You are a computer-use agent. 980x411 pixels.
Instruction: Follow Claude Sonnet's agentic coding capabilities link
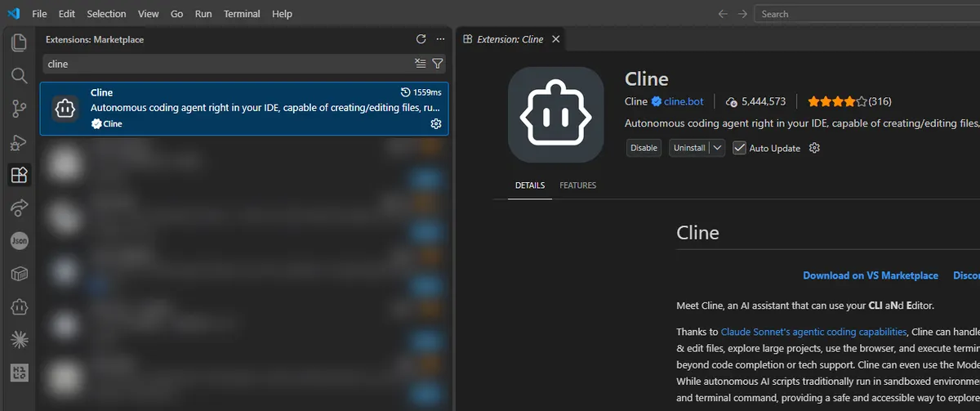pyautogui.click(x=813, y=332)
